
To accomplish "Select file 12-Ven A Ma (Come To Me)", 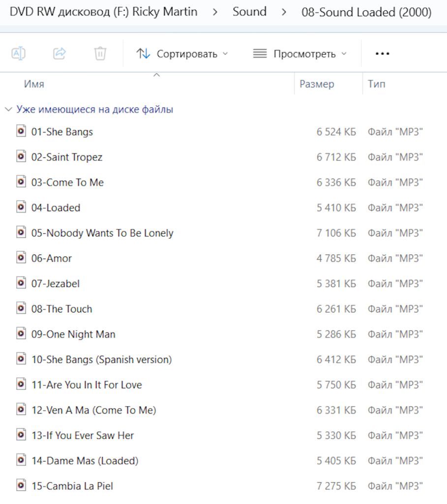I will [x=94, y=410].
